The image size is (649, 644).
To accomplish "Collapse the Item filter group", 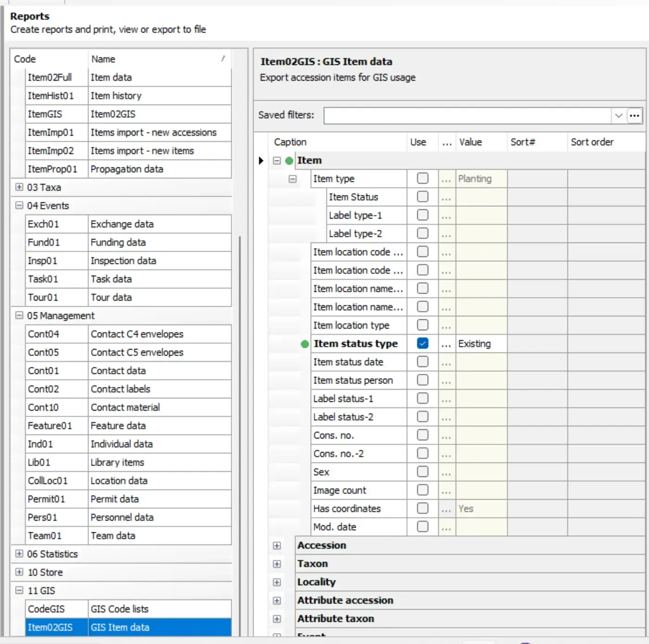I will 277,161.
